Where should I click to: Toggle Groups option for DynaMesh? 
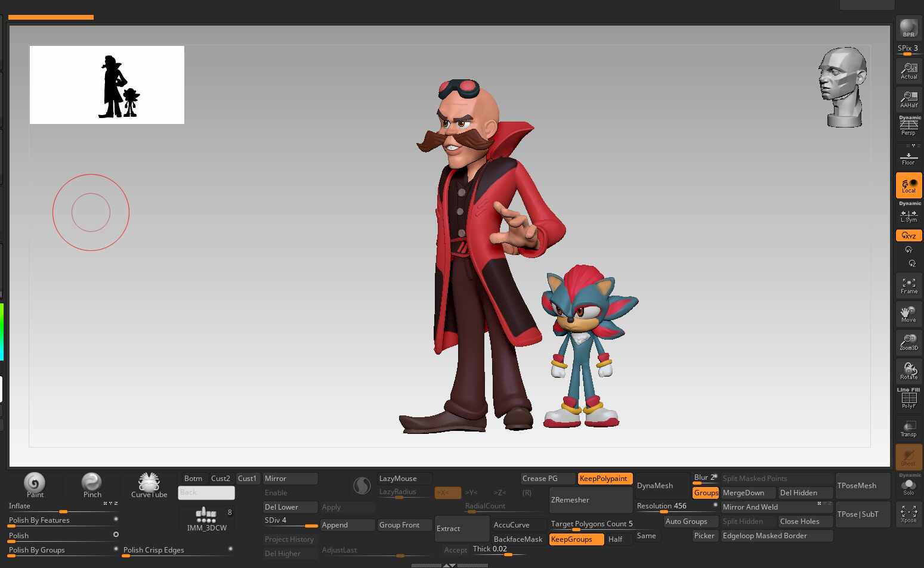pyautogui.click(x=706, y=493)
